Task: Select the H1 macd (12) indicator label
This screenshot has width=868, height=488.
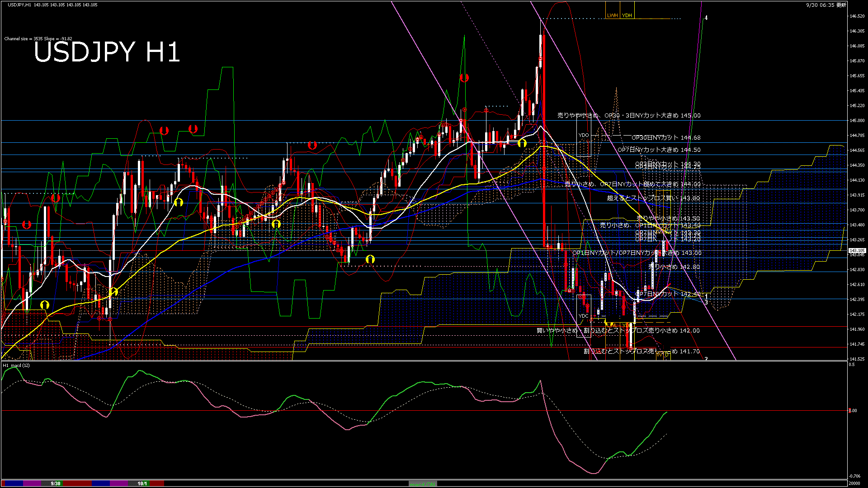Action: [16, 365]
